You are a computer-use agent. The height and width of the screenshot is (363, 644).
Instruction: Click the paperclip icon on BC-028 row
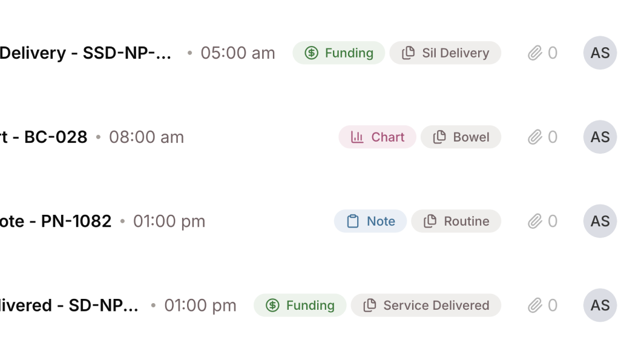[534, 137]
